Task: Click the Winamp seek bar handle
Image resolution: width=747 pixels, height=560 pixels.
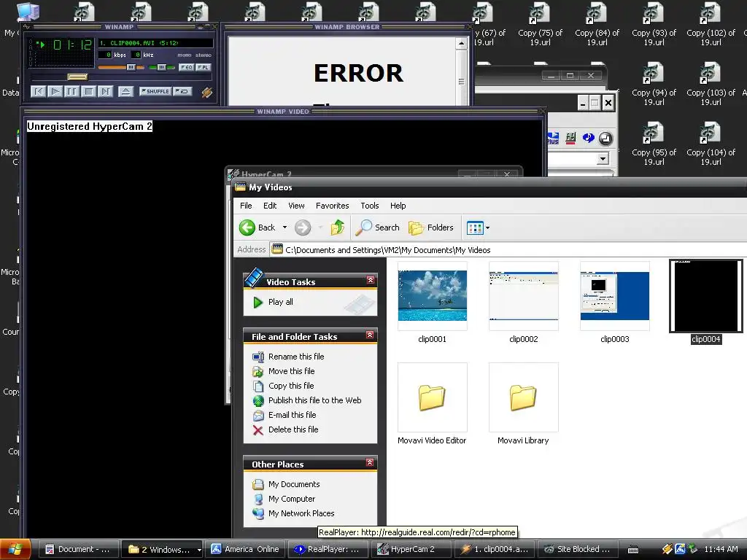Action: tap(77, 77)
